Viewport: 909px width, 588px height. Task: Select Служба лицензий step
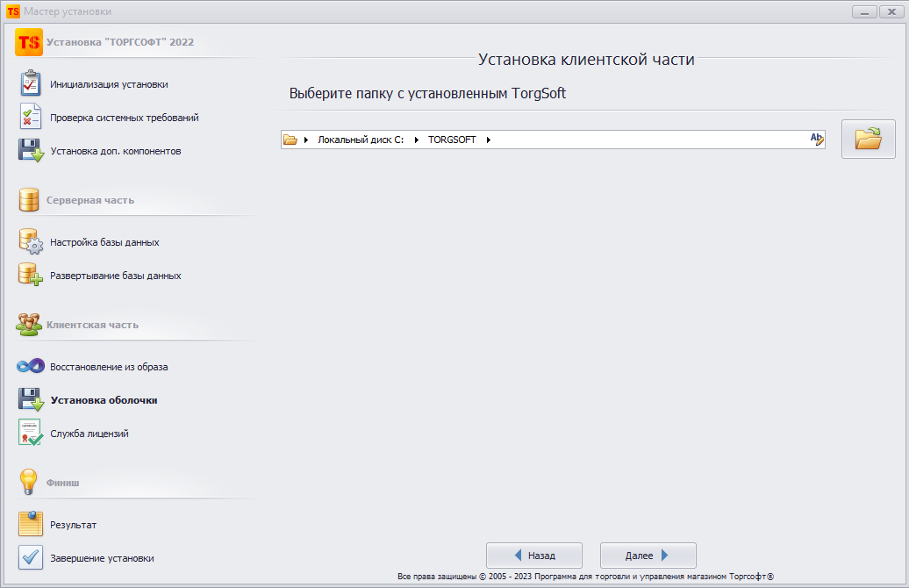click(x=89, y=434)
